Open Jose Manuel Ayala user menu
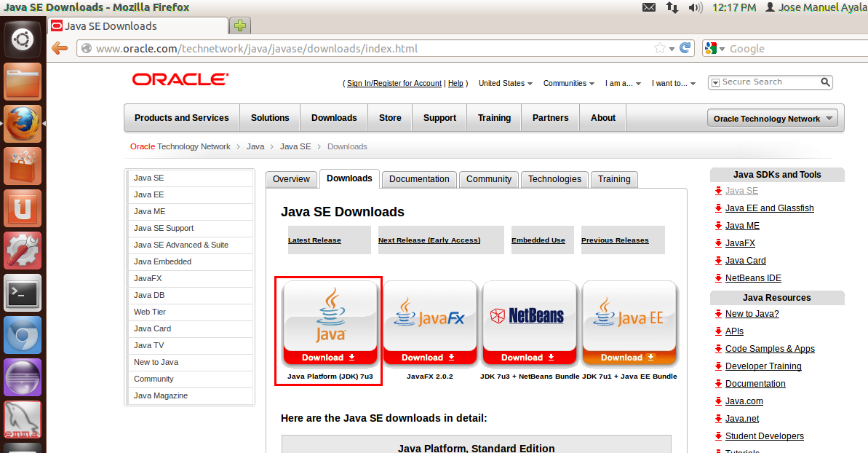The image size is (868, 453). pyautogui.click(x=816, y=7)
